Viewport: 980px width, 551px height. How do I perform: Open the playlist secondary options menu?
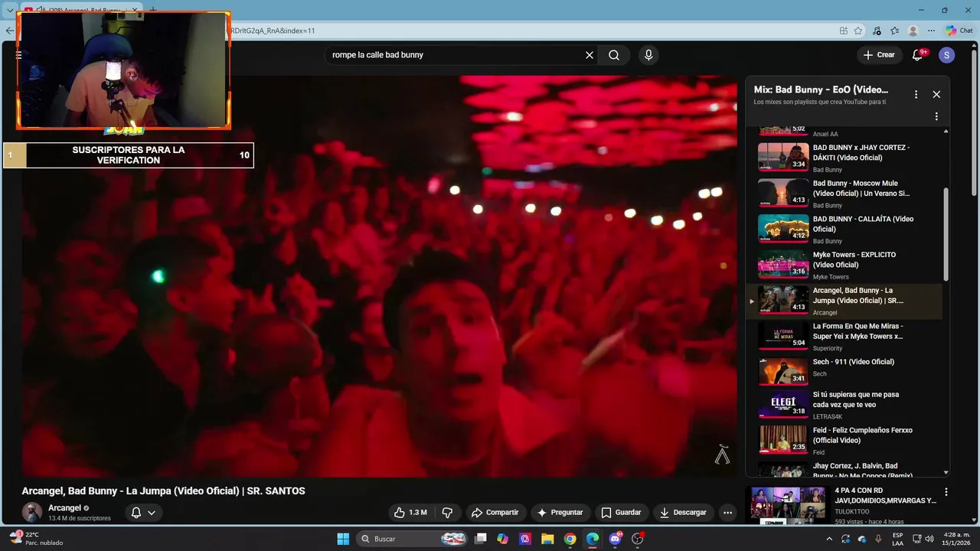coord(936,116)
